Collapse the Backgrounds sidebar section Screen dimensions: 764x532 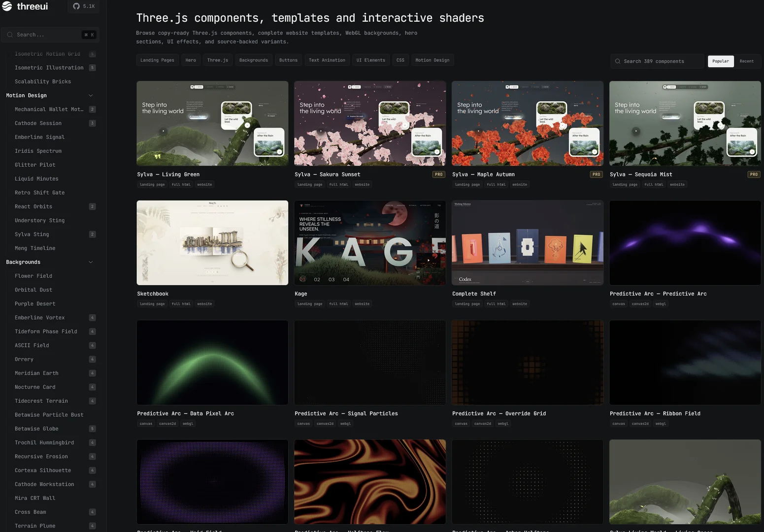91,262
